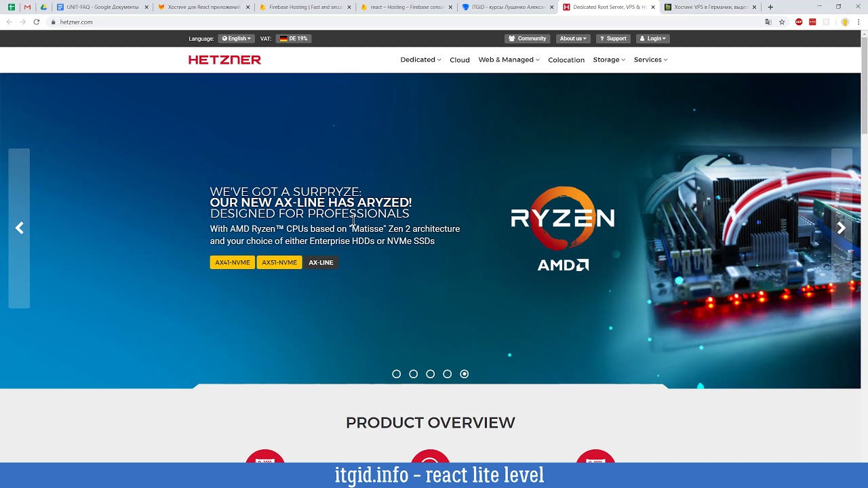Open the Chrome three-dot menu

[x=860, y=22]
